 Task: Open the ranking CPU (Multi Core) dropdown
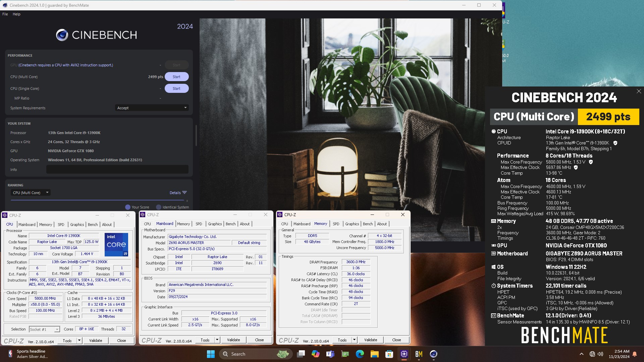[31, 193]
